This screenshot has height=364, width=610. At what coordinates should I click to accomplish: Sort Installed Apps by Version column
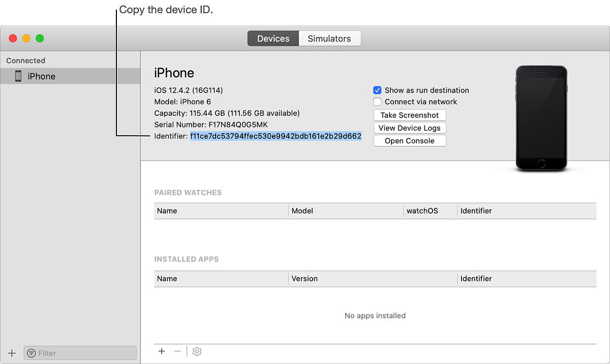coord(373,279)
